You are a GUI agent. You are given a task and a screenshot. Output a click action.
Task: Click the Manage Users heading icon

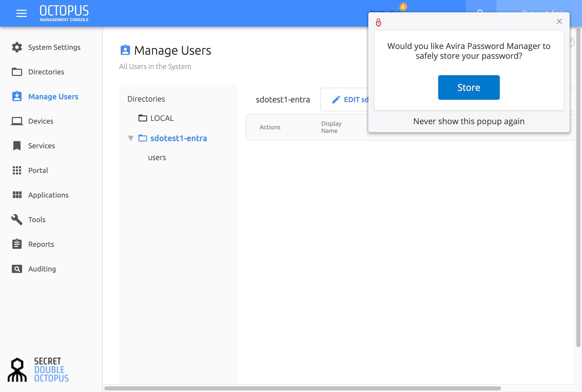click(x=125, y=50)
